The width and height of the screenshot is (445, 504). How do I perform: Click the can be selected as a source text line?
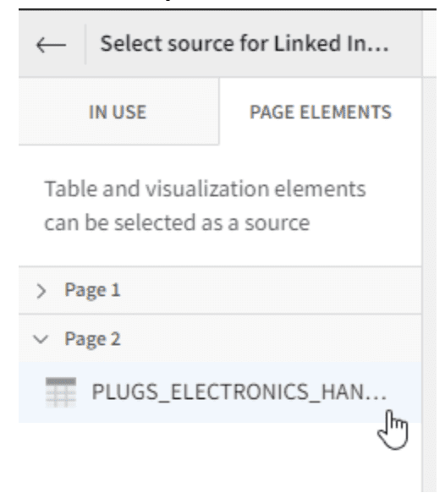click(x=177, y=222)
